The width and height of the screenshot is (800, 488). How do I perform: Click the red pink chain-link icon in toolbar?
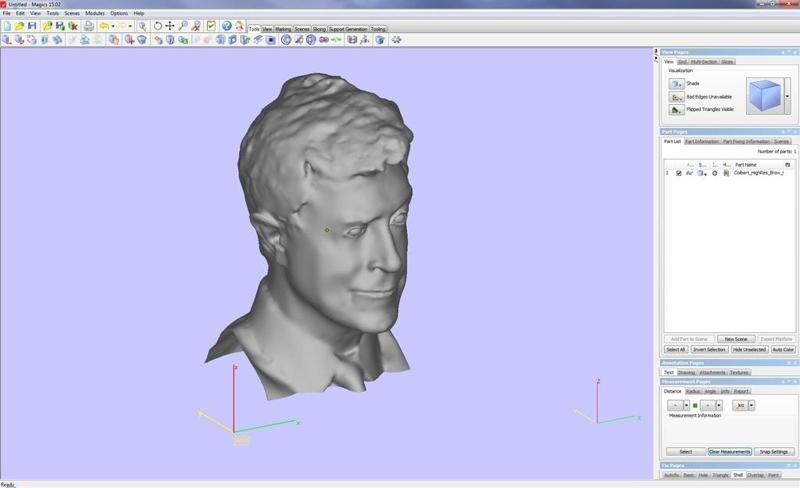click(x=324, y=40)
